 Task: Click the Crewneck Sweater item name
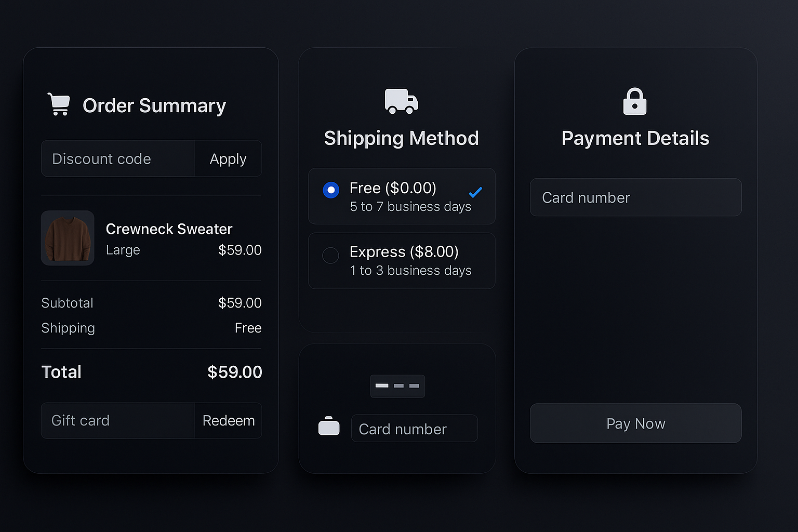169,229
